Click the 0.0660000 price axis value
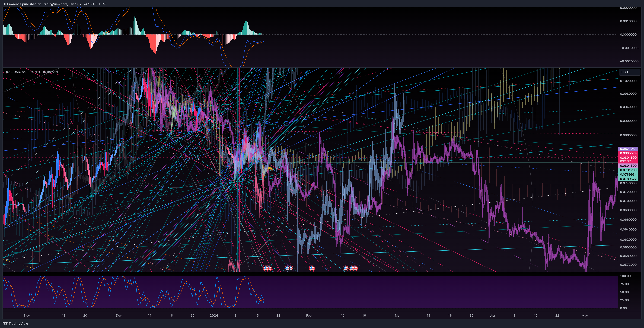Viewport: 644px width, 328px height. coord(628,220)
